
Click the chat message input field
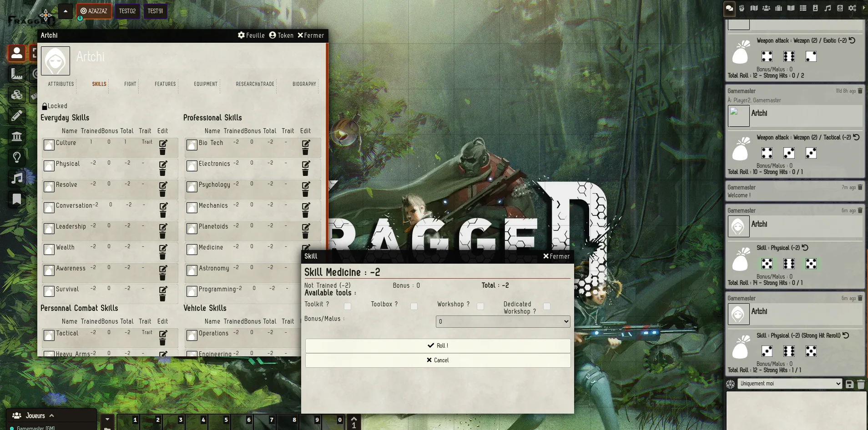(796, 410)
